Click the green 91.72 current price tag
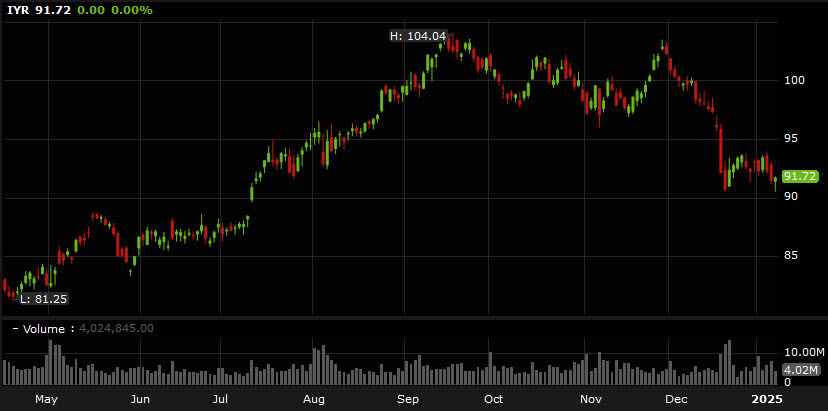 [801, 176]
